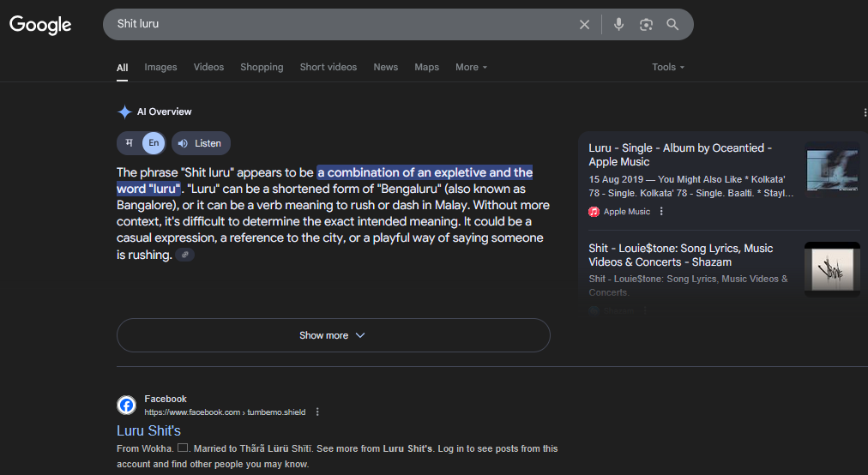This screenshot has height=475, width=868.
Task: Open the AI Overview source link chip
Action: (x=185, y=255)
